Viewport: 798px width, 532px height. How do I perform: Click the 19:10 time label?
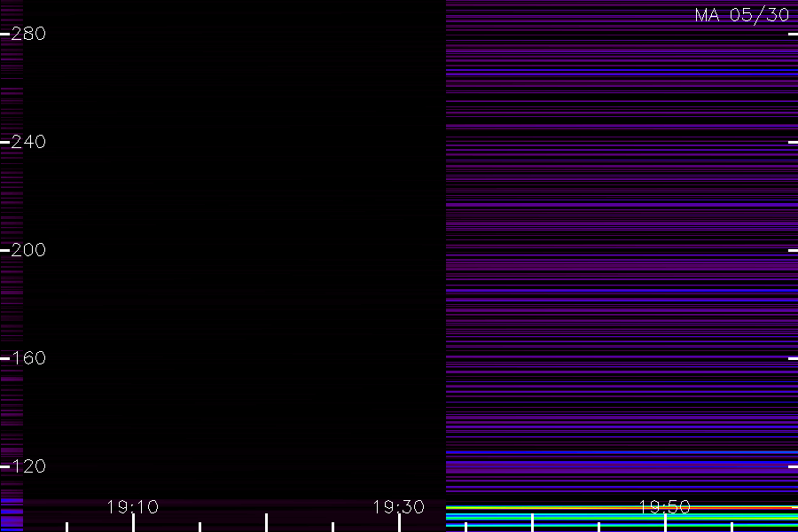pos(133,507)
